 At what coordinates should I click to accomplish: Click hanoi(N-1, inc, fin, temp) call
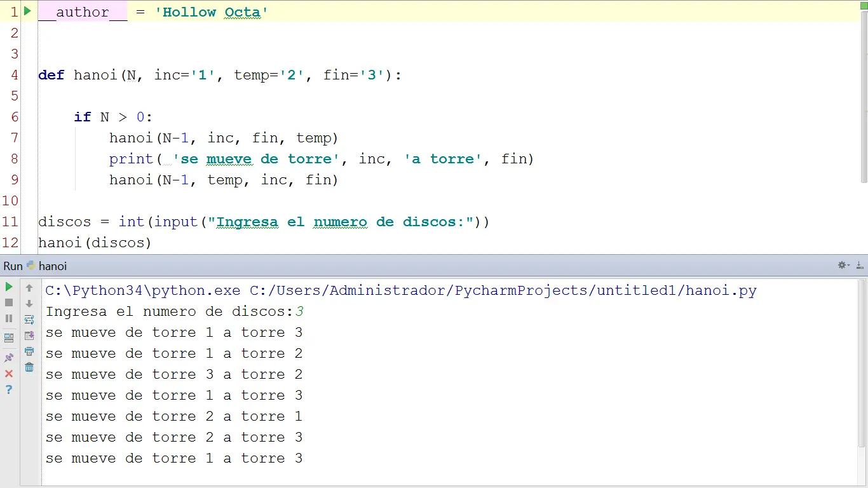click(x=224, y=138)
